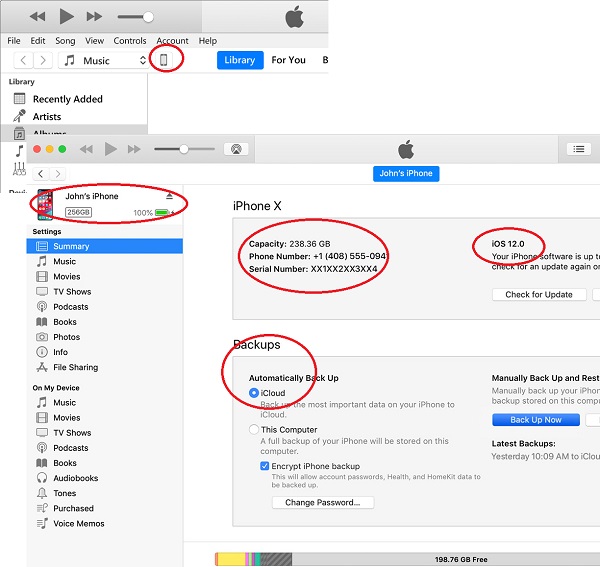The height and width of the screenshot is (567, 600).
Task: Click forward arrow in Mac iTunes window
Action: click(x=58, y=174)
